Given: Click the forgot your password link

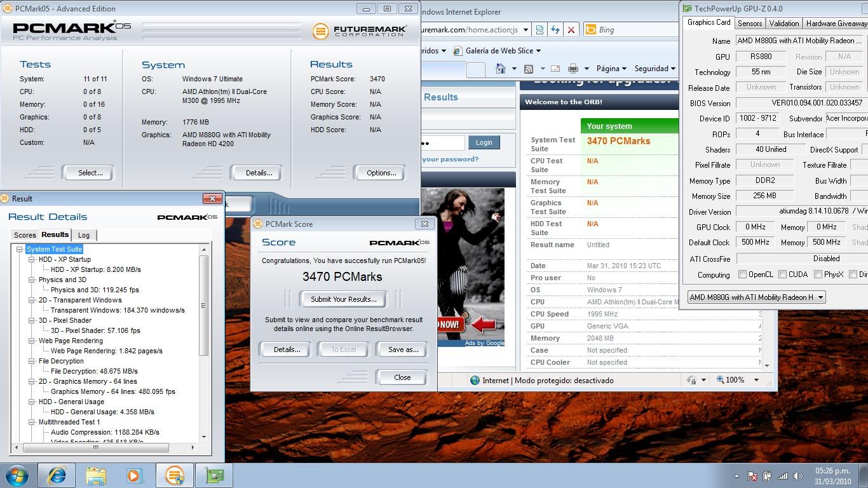Looking at the screenshot, I should 450,159.
